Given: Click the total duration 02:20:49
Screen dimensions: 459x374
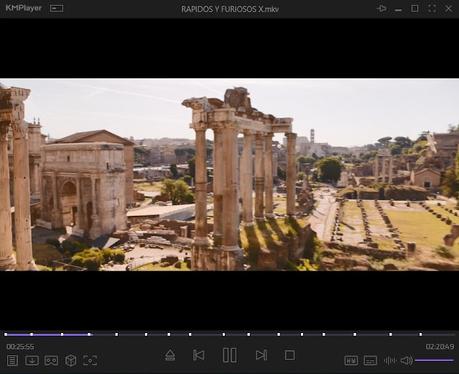Looking at the screenshot, I should pyautogui.click(x=440, y=347).
